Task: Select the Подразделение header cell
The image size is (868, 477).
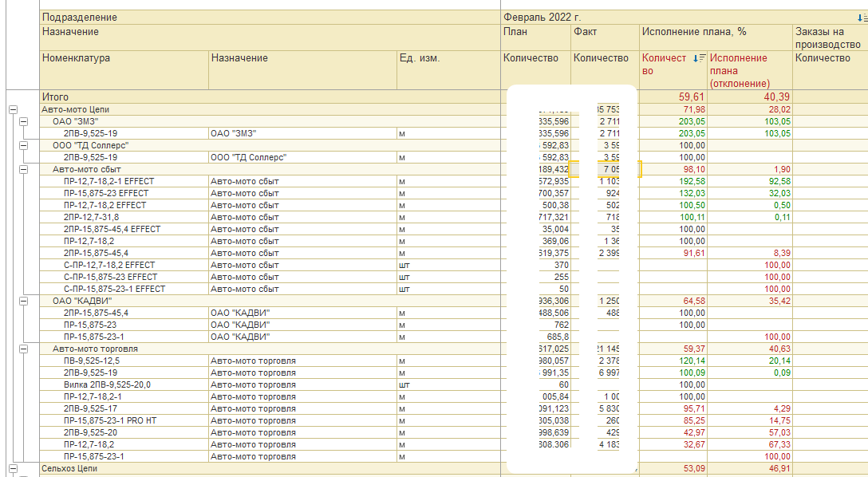Action: coord(270,18)
